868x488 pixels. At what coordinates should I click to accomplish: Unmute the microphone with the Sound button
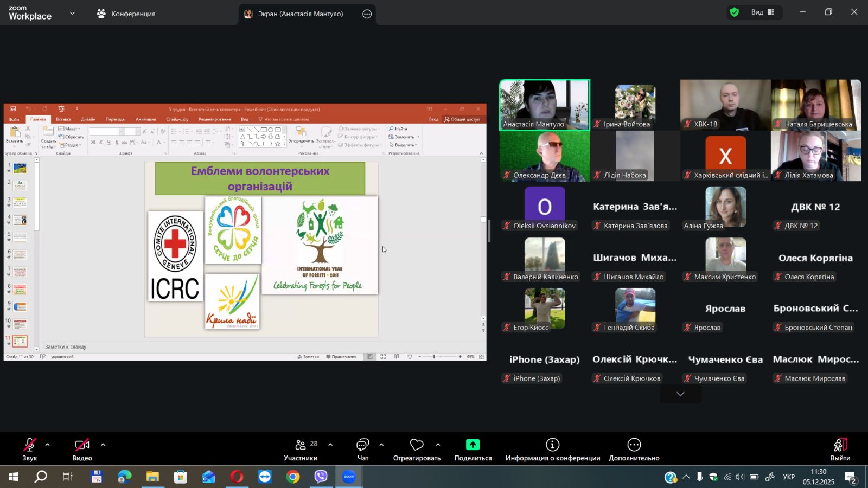pos(30,445)
